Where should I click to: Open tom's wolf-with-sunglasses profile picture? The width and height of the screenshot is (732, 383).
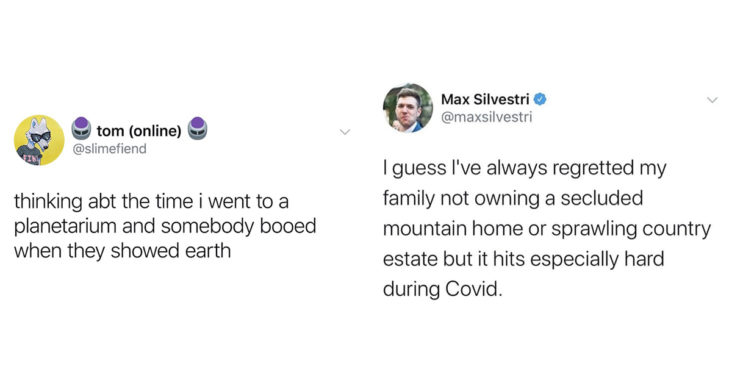pyautogui.click(x=39, y=140)
